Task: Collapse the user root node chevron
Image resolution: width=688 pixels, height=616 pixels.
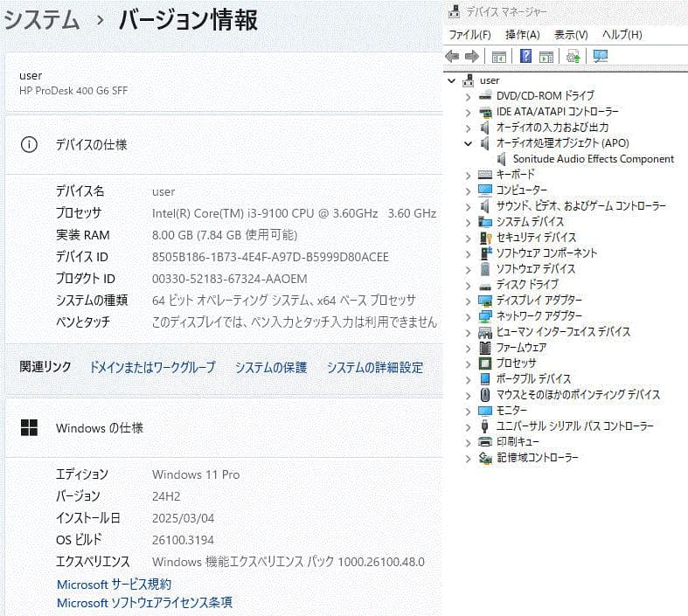Action: [x=451, y=80]
